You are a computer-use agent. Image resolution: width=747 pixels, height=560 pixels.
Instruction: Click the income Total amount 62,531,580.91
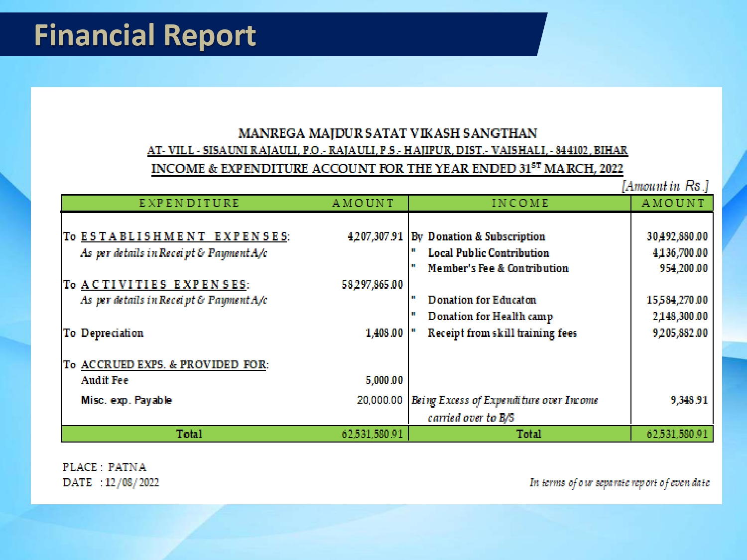(x=677, y=434)
